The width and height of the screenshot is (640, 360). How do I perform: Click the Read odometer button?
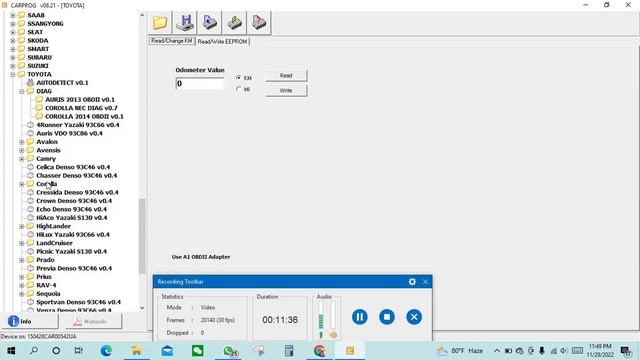pyautogui.click(x=286, y=76)
